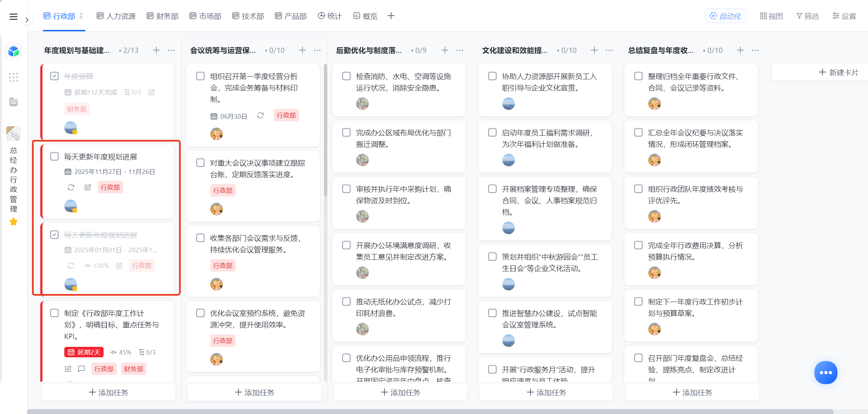Image resolution: width=868 pixels, height=414 pixels.
Task: Open the 行政部 tab options menu
Action: click(81, 16)
